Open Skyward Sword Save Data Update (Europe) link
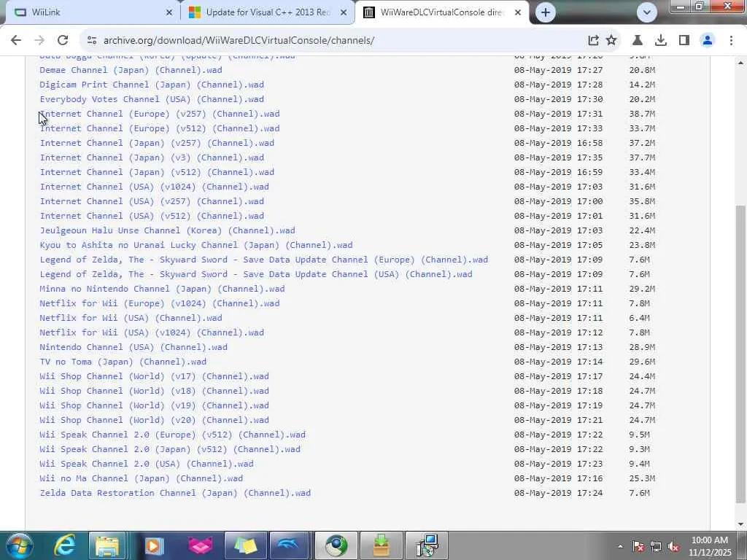 (263, 260)
